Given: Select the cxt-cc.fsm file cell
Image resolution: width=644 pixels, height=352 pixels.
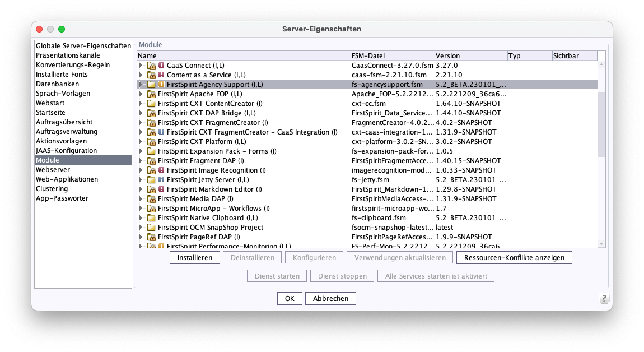Looking at the screenshot, I should (392, 103).
